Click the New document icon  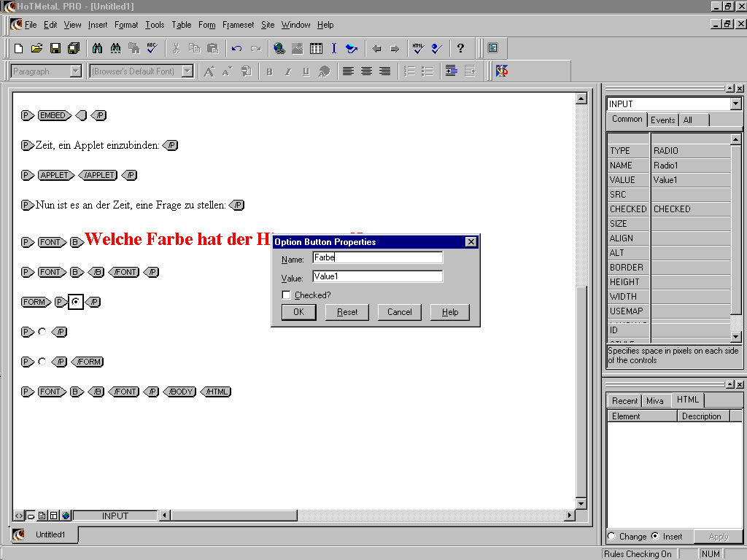click(x=19, y=49)
